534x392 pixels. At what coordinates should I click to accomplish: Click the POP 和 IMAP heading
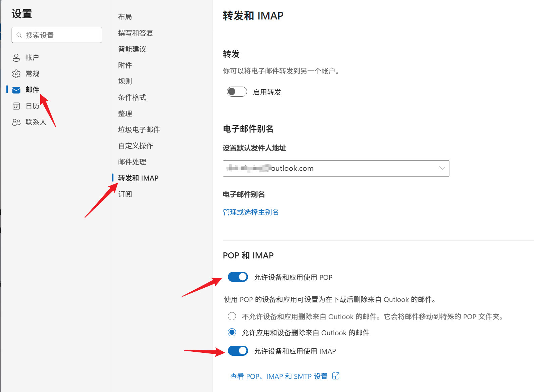click(x=248, y=255)
